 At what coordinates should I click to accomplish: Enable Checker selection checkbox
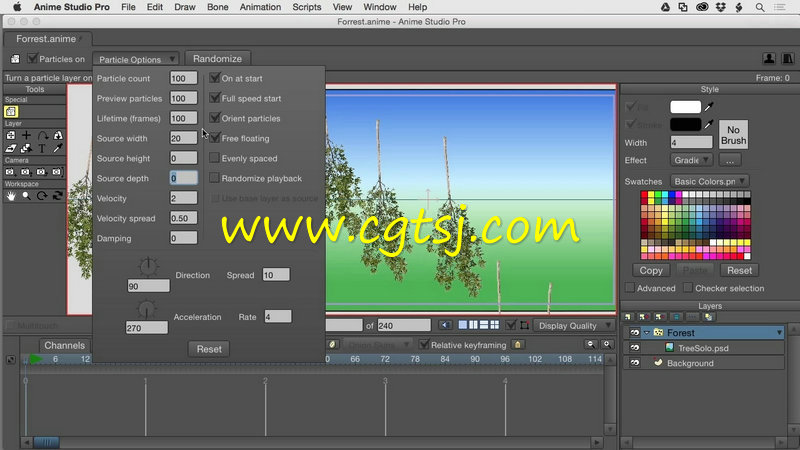pyautogui.click(x=688, y=288)
